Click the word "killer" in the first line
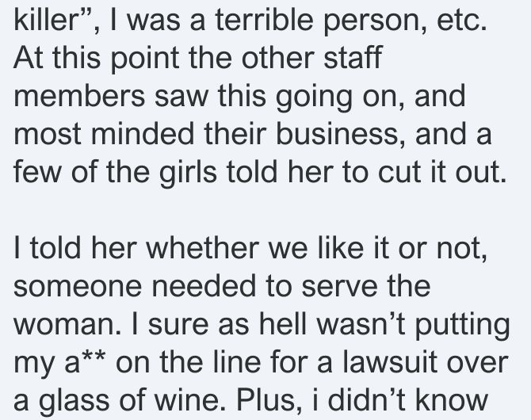This screenshot has height=420, width=531. coord(45,20)
